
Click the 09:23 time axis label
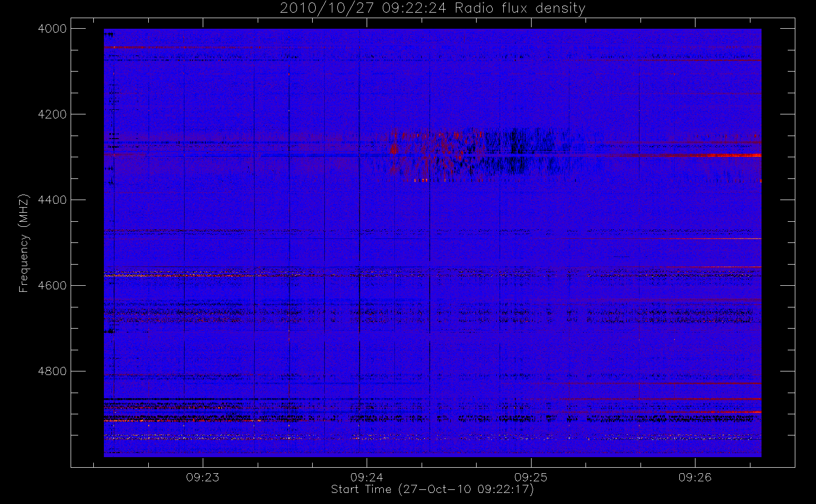point(203,477)
